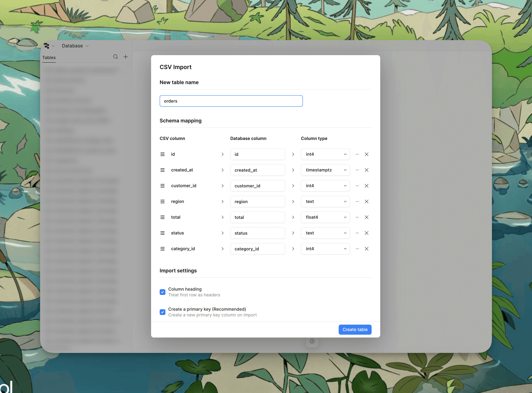
Task: Remove the status column mapping
Action: [367, 233]
